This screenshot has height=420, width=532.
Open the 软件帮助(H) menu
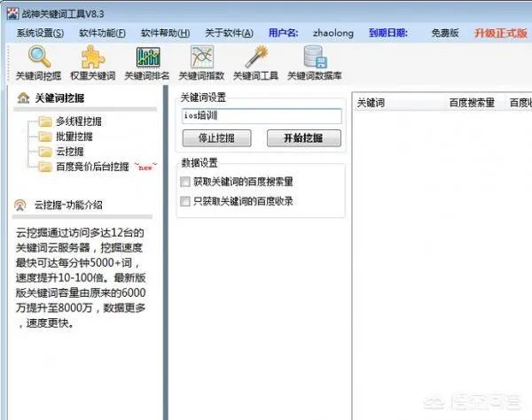pyautogui.click(x=165, y=33)
